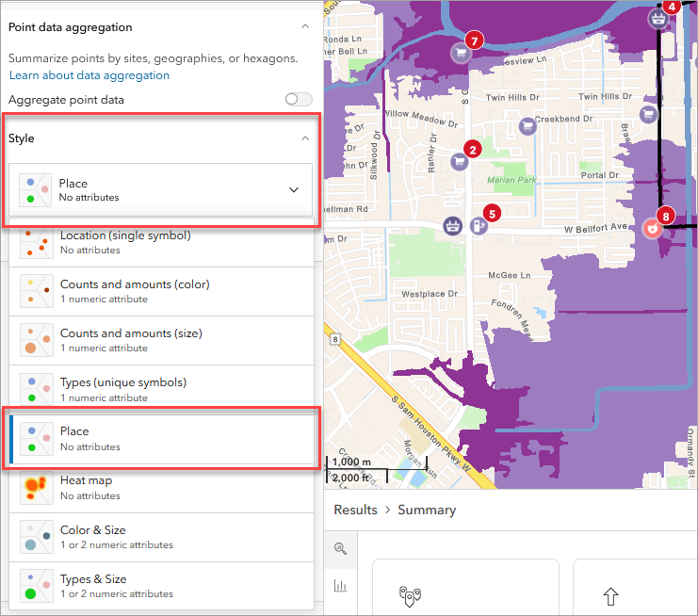
Task: Click the map marker numbered 2
Action: (x=473, y=150)
